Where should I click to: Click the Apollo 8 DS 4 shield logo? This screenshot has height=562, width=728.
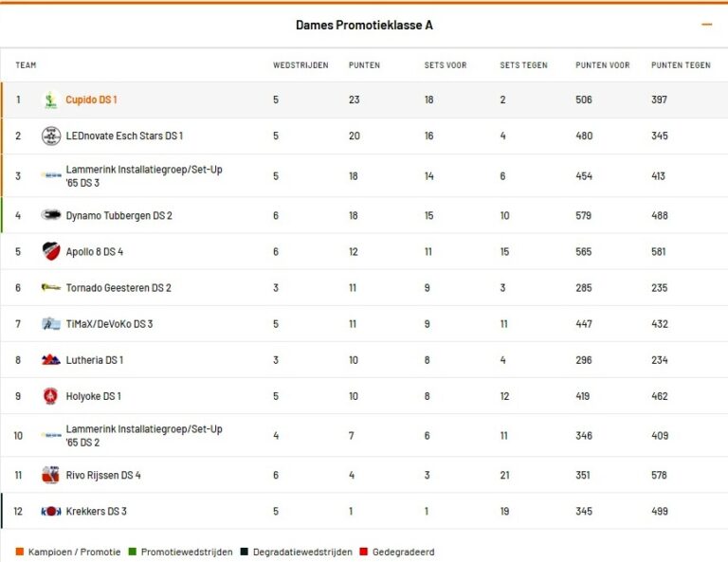pos(51,251)
